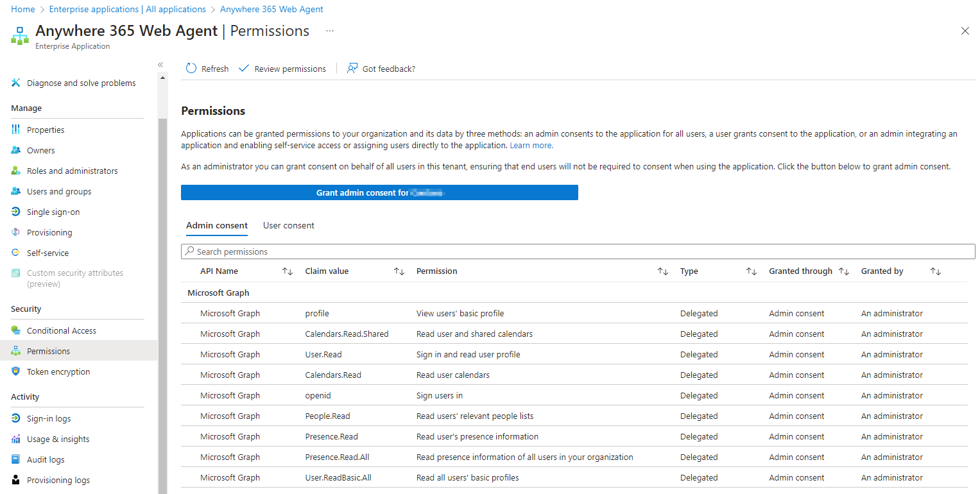Sort by Claim value column arrows
The image size is (980, 494).
[399, 271]
